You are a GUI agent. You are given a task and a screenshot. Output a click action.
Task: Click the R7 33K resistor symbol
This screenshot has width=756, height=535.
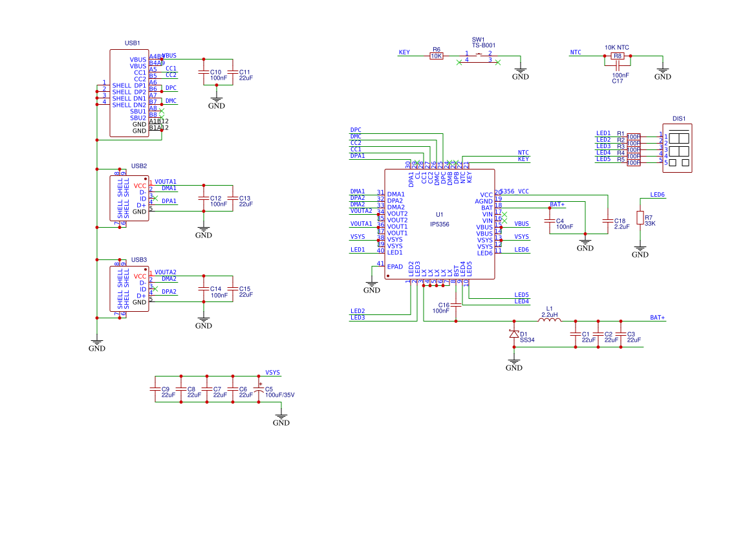click(640, 217)
